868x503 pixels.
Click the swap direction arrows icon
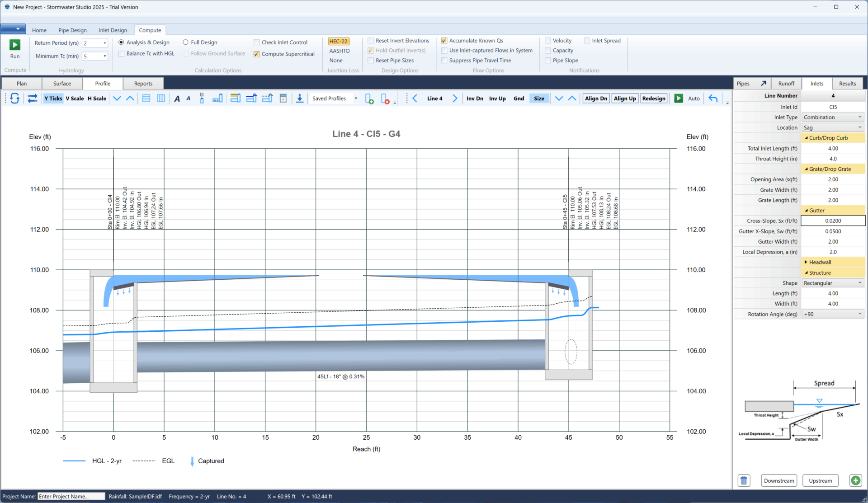33,99
